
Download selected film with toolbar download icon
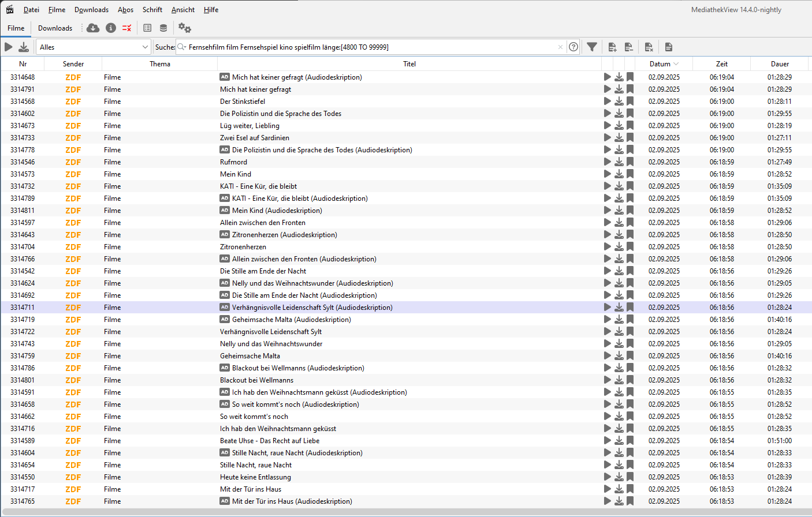24,47
